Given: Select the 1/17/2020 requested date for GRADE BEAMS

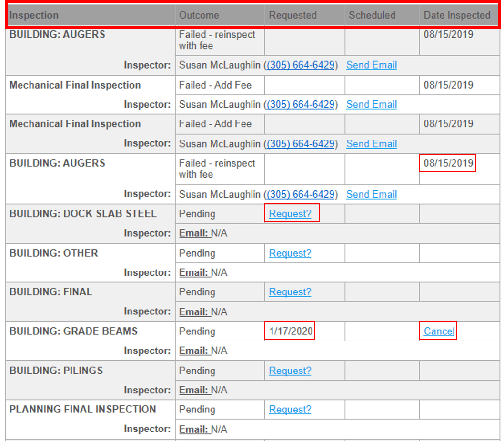Looking at the screenshot, I should [290, 331].
